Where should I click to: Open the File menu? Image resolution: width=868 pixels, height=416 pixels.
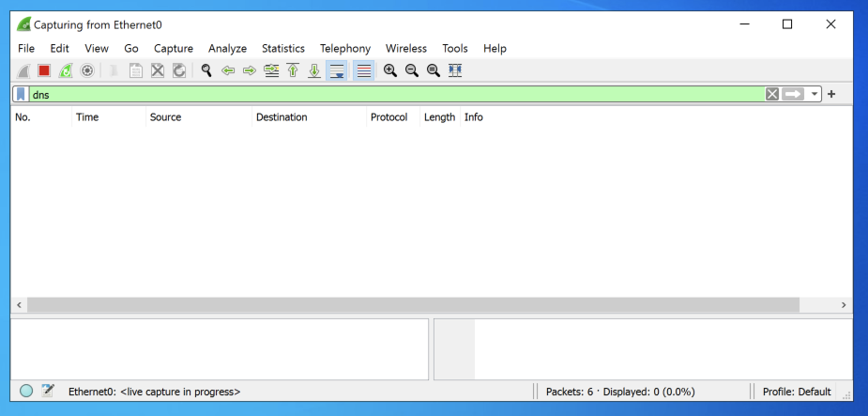[26, 48]
